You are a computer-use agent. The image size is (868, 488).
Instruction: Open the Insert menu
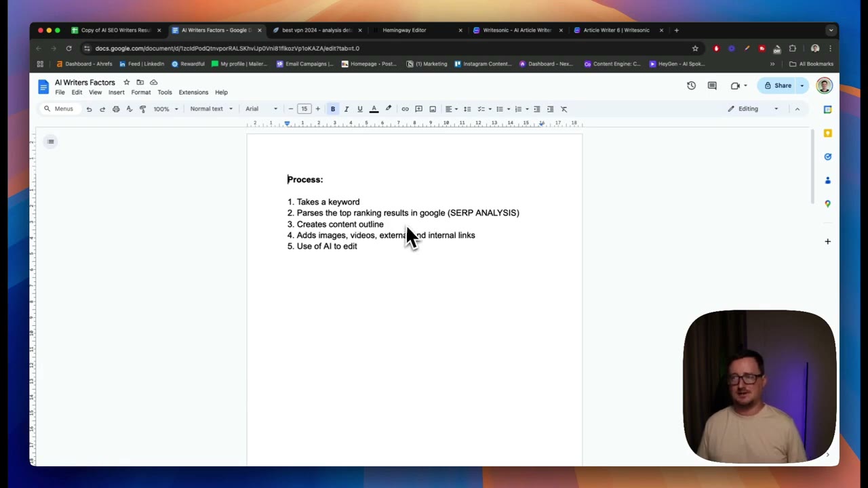117,92
